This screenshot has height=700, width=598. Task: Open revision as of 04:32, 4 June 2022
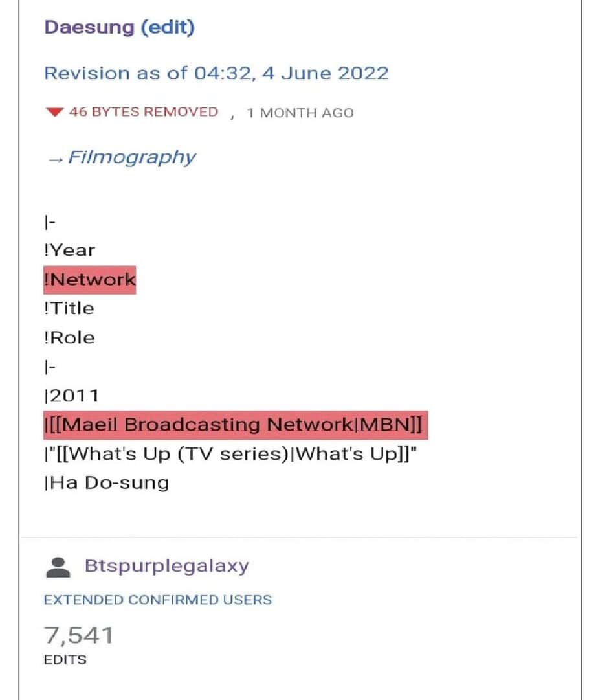(216, 73)
